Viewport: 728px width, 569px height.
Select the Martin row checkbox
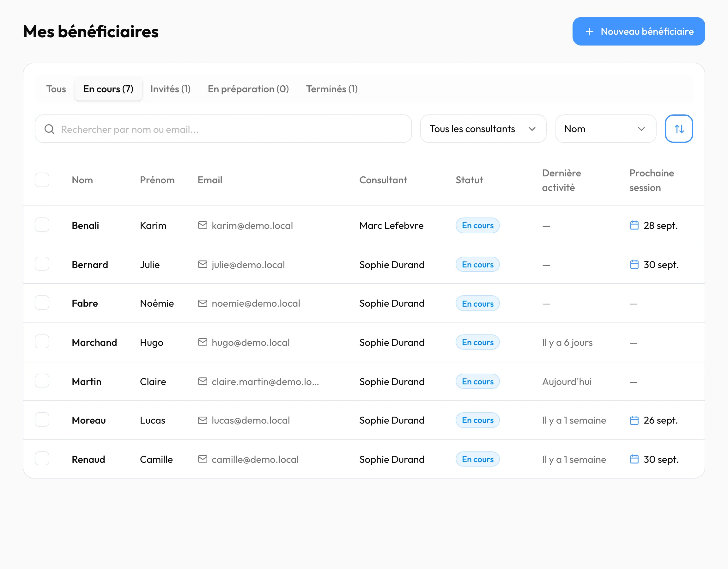click(x=42, y=381)
